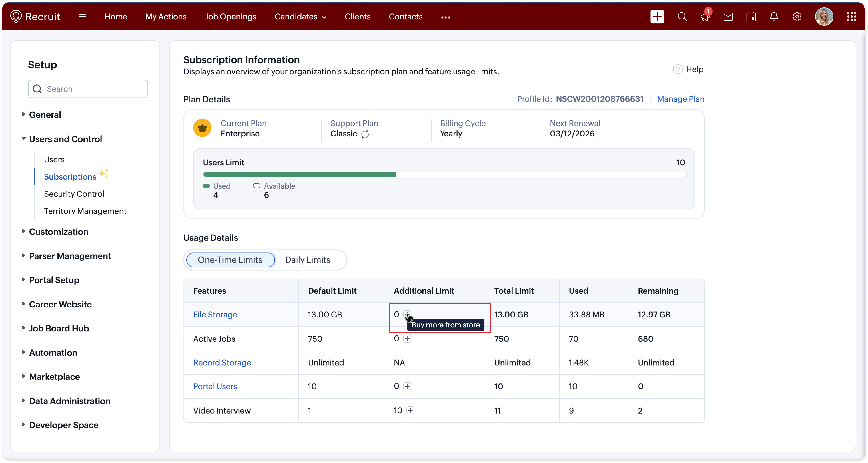Open the apps grid launcher icon
This screenshot has height=463, width=868.
(x=851, y=17)
